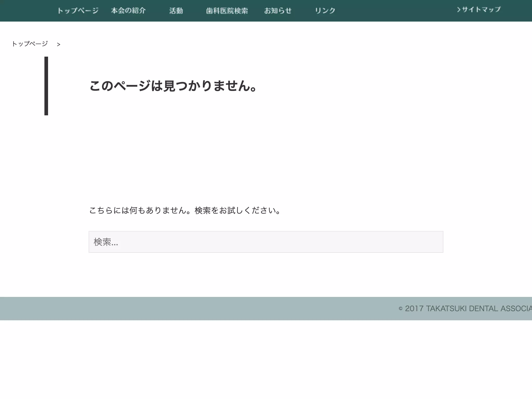This screenshot has height=399, width=532.
Task: Follow the トップページ breadcrumb link
Action: (30, 44)
